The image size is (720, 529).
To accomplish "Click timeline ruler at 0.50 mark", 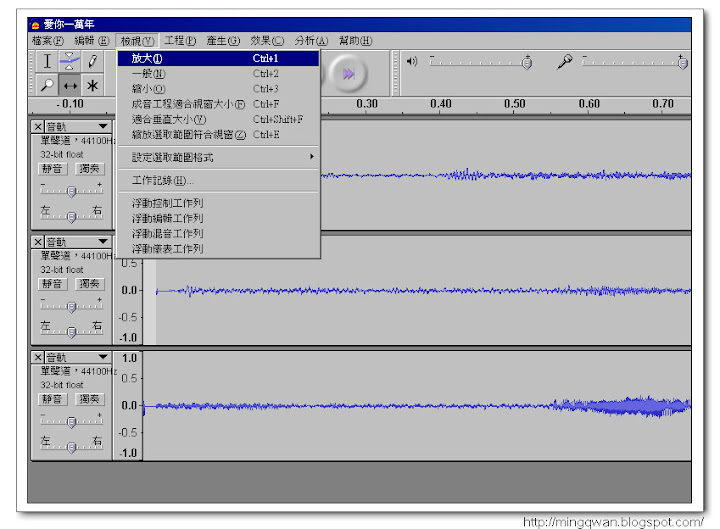I will pos(515,104).
